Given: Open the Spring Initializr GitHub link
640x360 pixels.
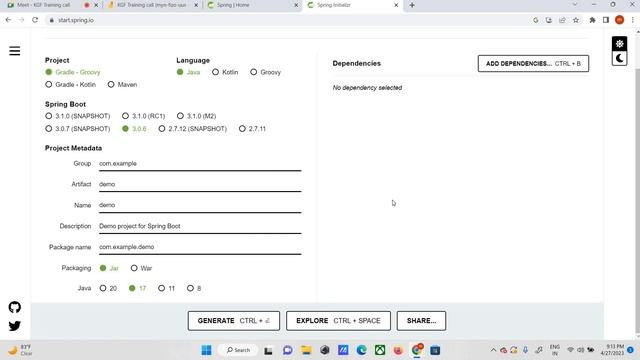Looking at the screenshot, I should point(15,307).
